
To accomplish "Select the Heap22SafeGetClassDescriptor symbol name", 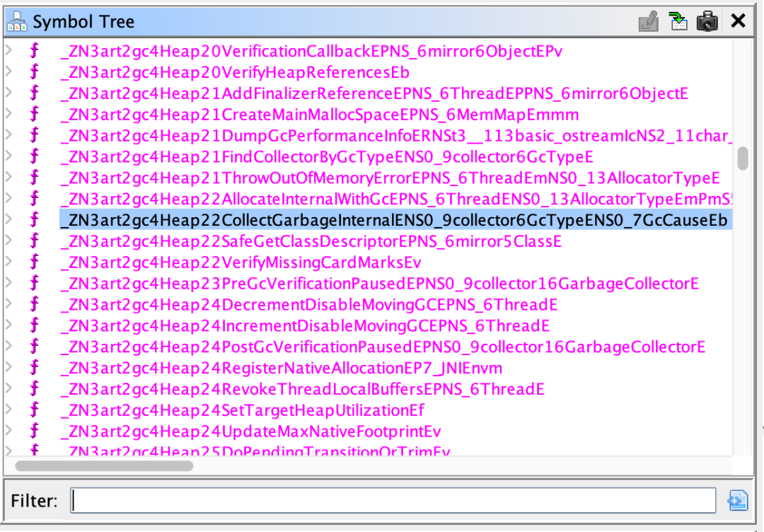I will pos(311,241).
